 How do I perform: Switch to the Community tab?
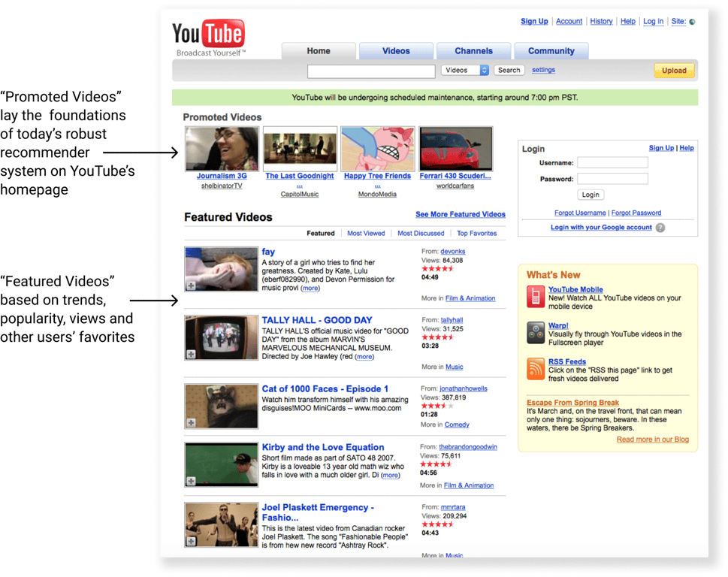click(x=551, y=51)
